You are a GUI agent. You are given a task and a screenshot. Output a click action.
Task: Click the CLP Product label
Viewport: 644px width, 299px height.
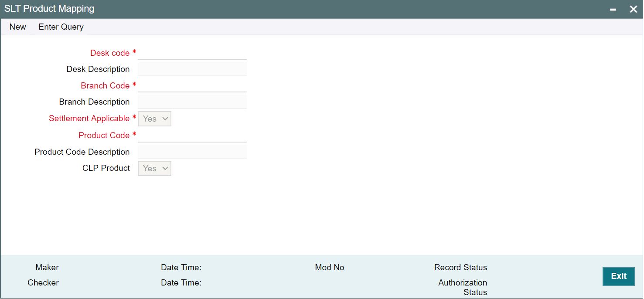[x=106, y=168]
